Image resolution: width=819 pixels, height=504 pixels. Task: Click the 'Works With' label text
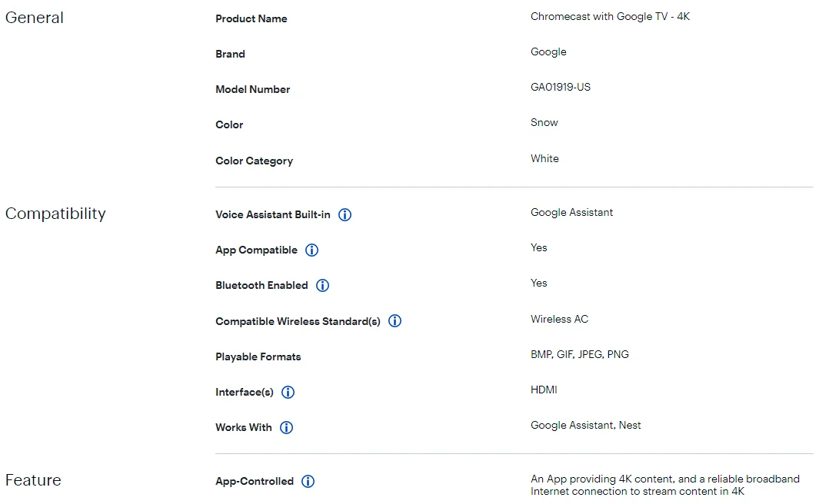(244, 427)
